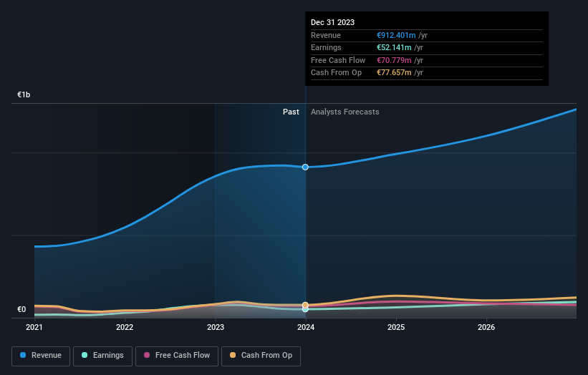The image size is (588, 375).
Task: Click the Cash From Op orange marker at 2024
Action: (305, 305)
